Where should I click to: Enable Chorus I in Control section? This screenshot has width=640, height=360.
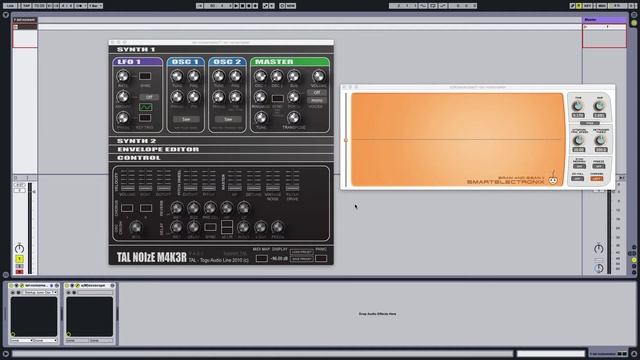pyautogui.click(x=127, y=208)
